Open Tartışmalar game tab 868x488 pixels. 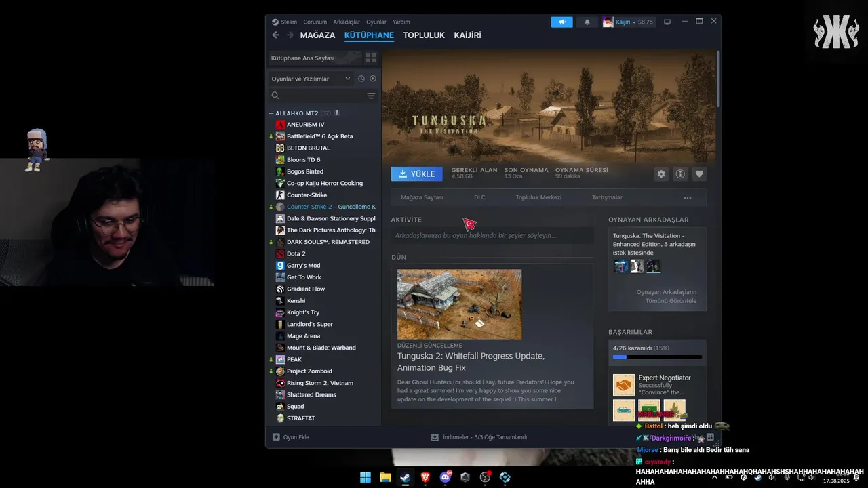[x=607, y=198]
